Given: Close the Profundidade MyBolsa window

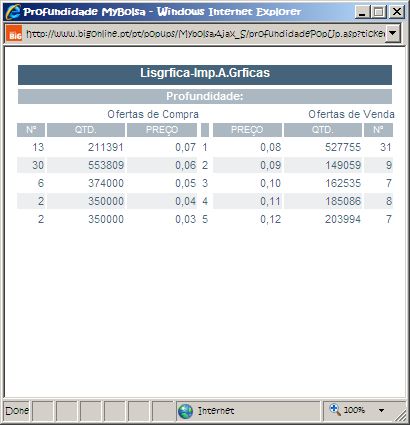Looking at the screenshot, I should click(x=397, y=12).
